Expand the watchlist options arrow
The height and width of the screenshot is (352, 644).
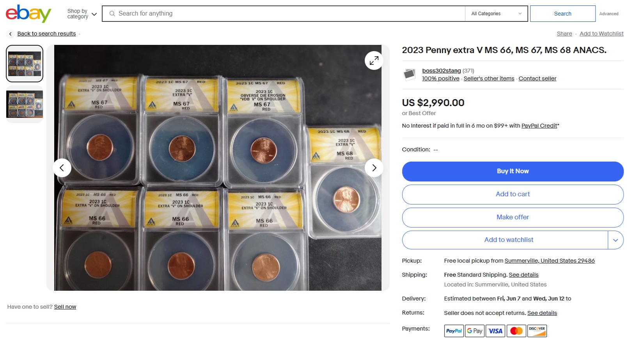(x=615, y=240)
